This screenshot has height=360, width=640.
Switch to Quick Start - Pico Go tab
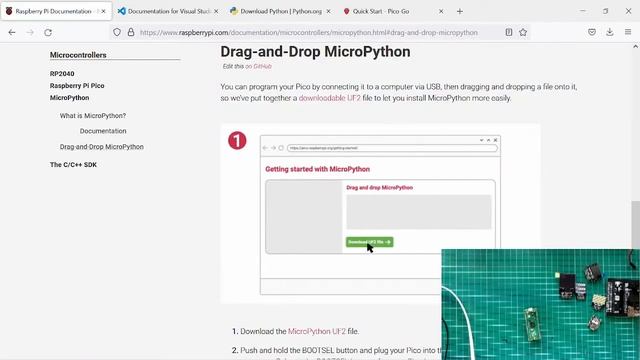(394, 11)
